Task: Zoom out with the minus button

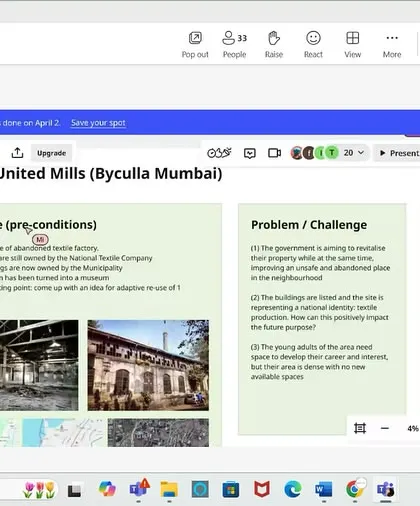Action: point(385,428)
